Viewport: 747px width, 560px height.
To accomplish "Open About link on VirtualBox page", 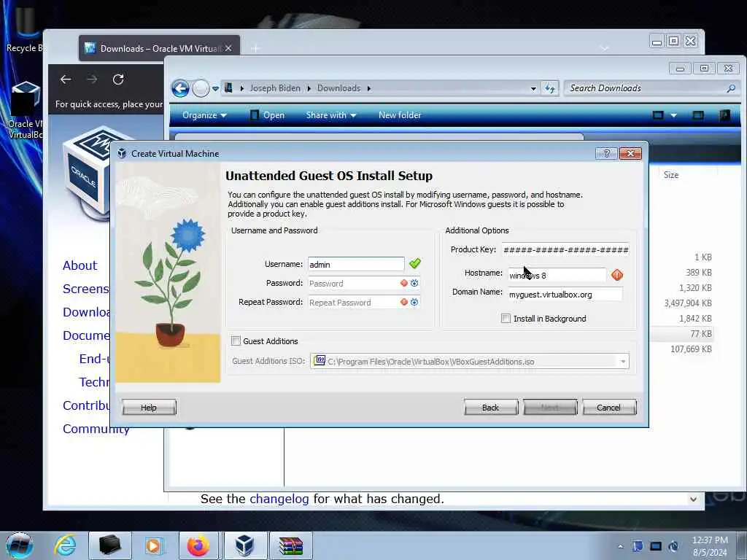I will 80,265.
